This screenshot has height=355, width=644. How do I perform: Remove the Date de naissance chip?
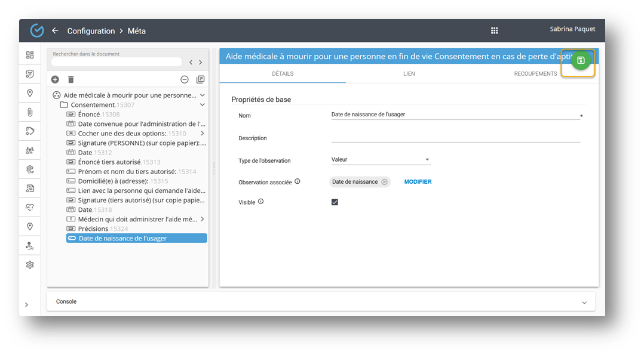click(384, 182)
